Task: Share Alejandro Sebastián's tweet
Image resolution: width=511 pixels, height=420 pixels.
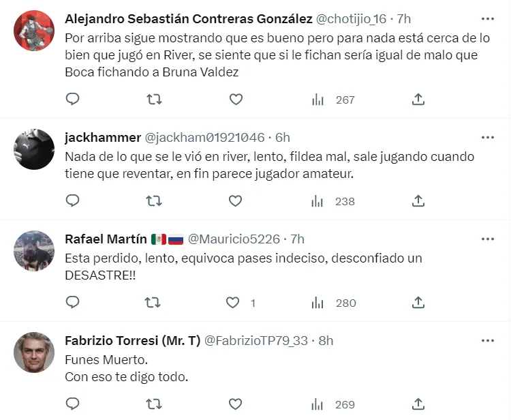Action: tap(418, 100)
